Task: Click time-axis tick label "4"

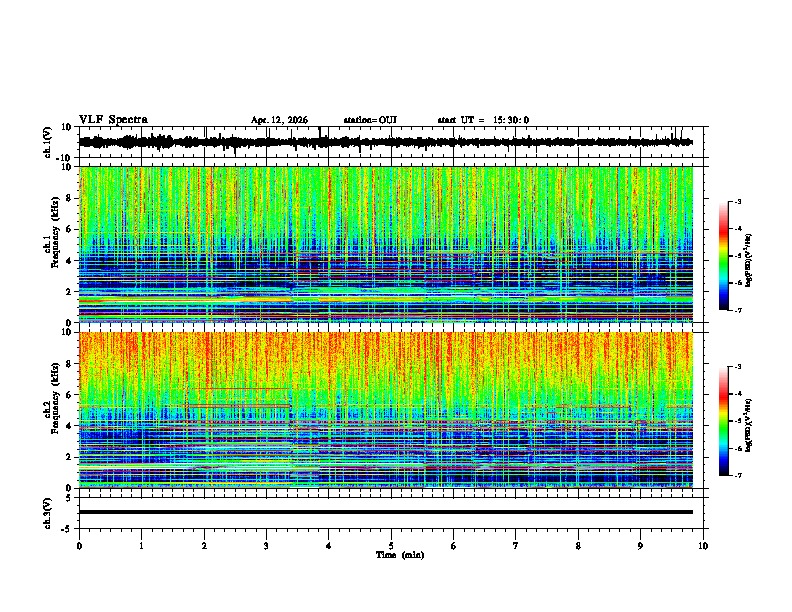Action: pos(329,546)
